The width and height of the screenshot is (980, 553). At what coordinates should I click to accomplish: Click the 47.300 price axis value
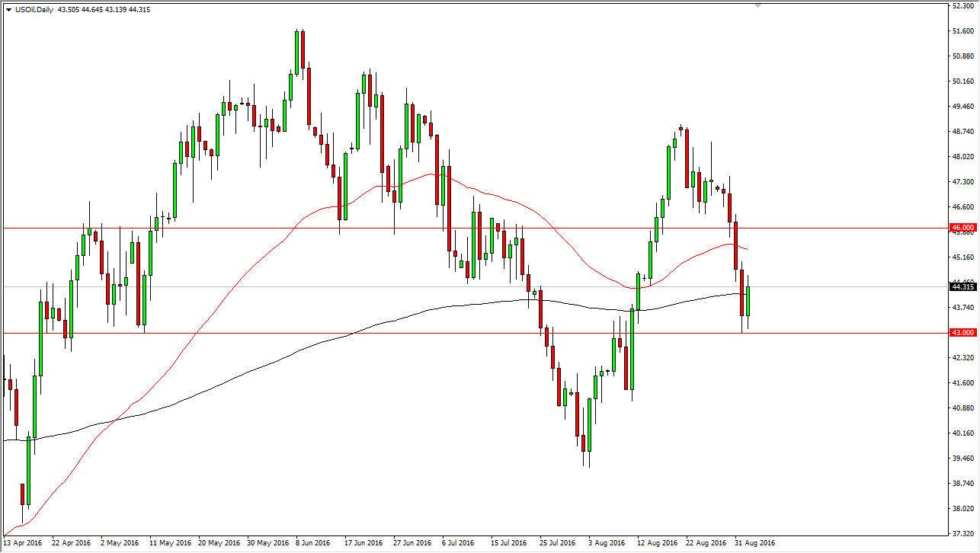pos(963,182)
